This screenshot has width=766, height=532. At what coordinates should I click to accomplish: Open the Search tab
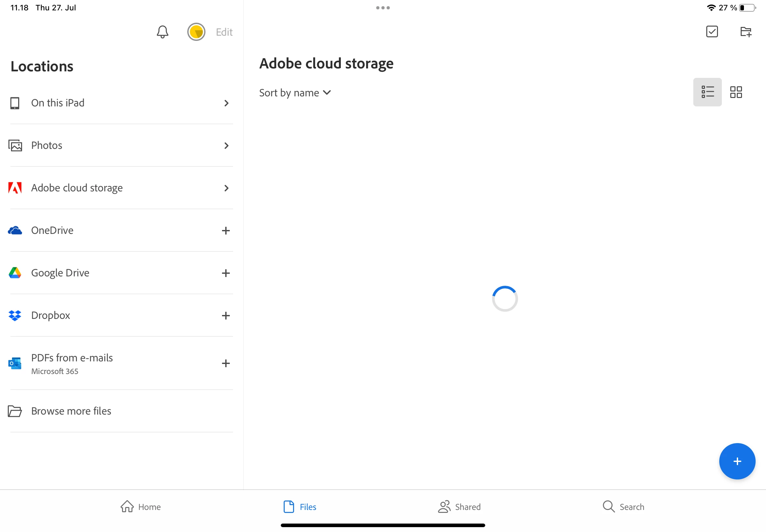coord(623,507)
